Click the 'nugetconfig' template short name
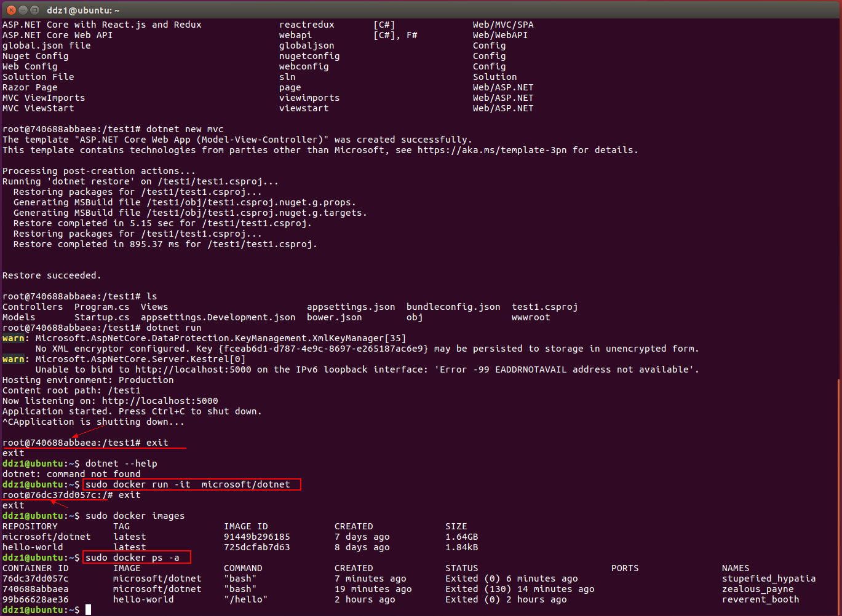Screen dimensions: 842x616 [x=309, y=56]
